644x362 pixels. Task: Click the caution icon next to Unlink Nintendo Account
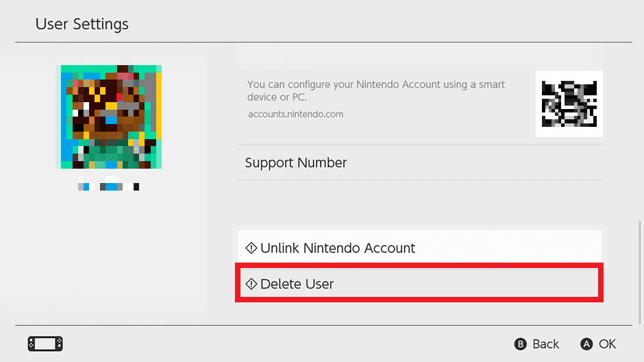251,248
